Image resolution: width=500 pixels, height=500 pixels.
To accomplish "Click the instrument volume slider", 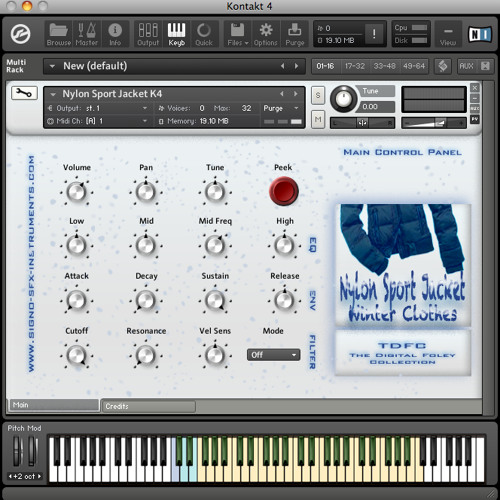I will (x=434, y=123).
